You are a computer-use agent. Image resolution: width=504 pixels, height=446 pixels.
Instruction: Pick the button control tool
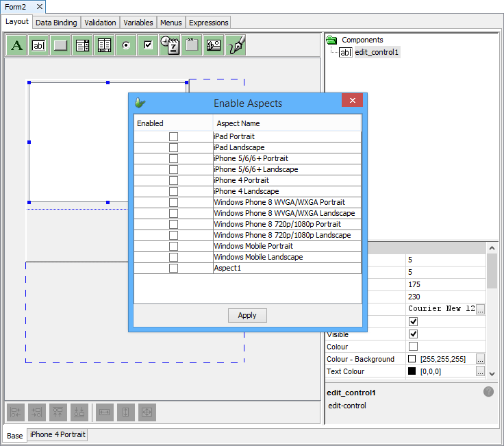pyautogui.click(x=61, y=46)
